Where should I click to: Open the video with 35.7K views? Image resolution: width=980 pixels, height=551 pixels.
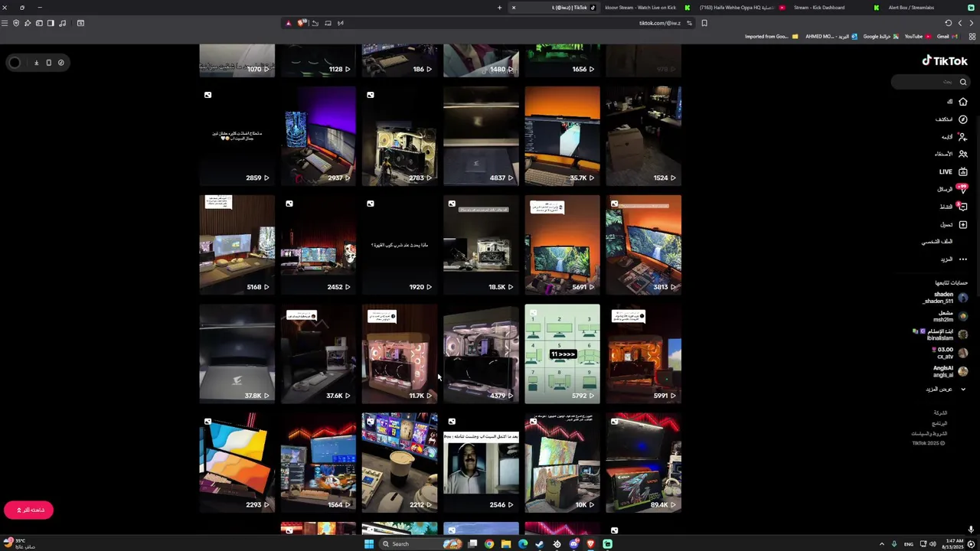click(x=562, y=135)
